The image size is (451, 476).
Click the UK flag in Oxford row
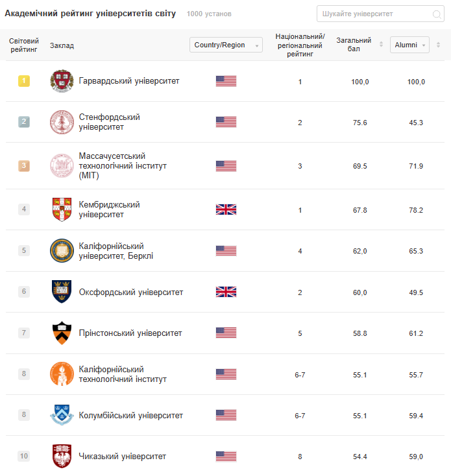[x=226, y=292]
